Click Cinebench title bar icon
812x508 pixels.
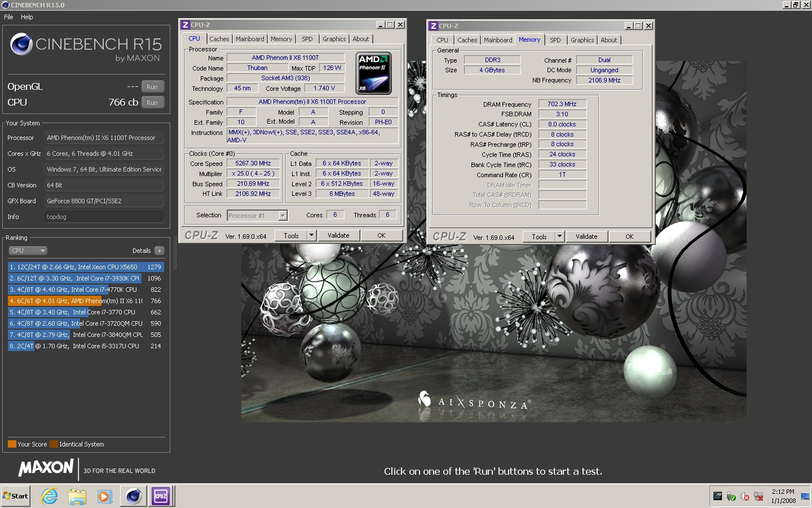click(6, 5)
